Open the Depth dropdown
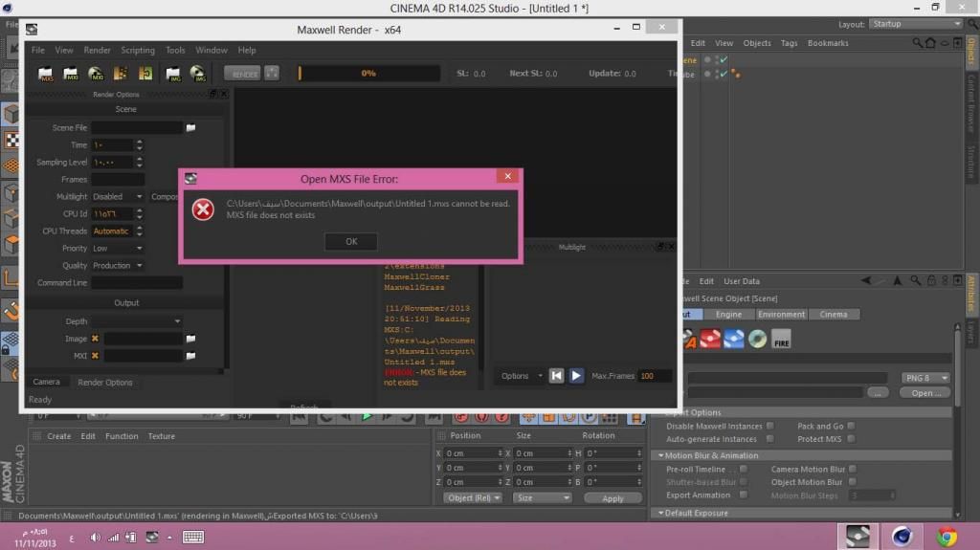Image resolution: width=980 pixels, height=550 pixels. 137,321
